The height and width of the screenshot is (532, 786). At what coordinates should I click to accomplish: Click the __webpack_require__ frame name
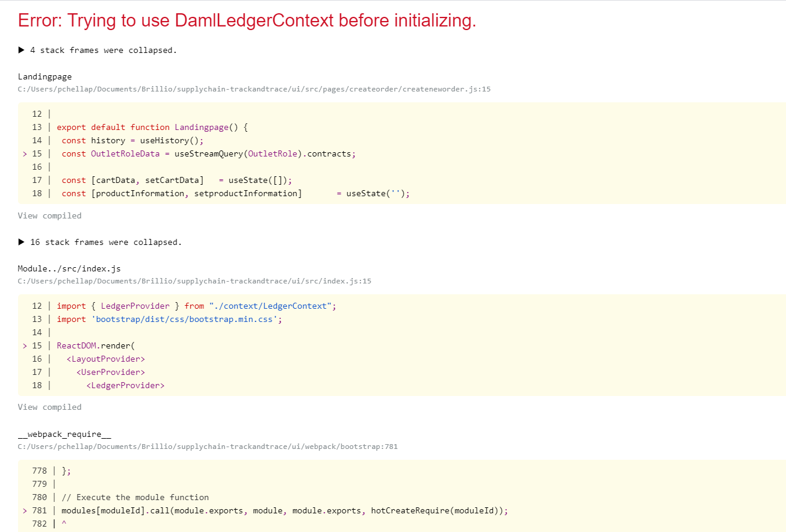[64, 435]
